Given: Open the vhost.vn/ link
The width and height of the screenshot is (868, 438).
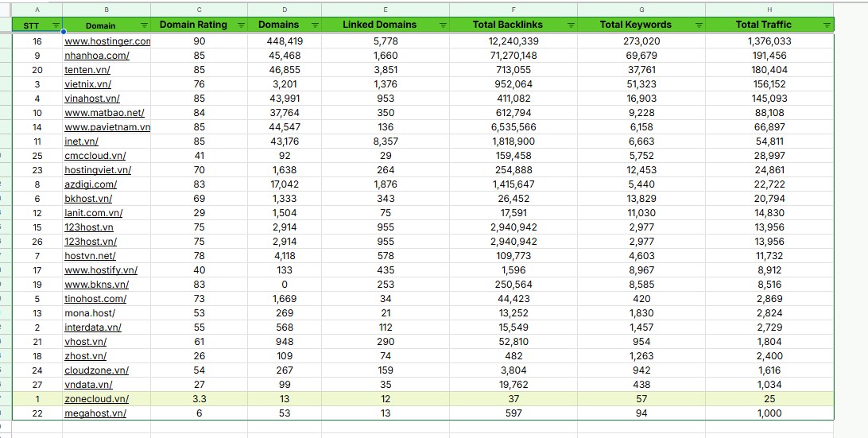Looking at the screenshot, I should (x=86, y=342).
